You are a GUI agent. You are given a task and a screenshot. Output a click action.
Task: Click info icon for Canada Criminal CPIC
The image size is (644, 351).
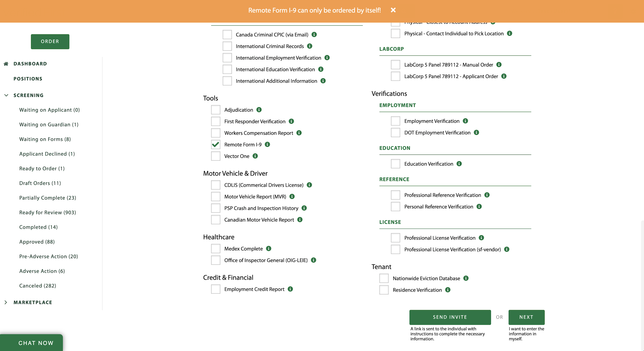(314, 35)
